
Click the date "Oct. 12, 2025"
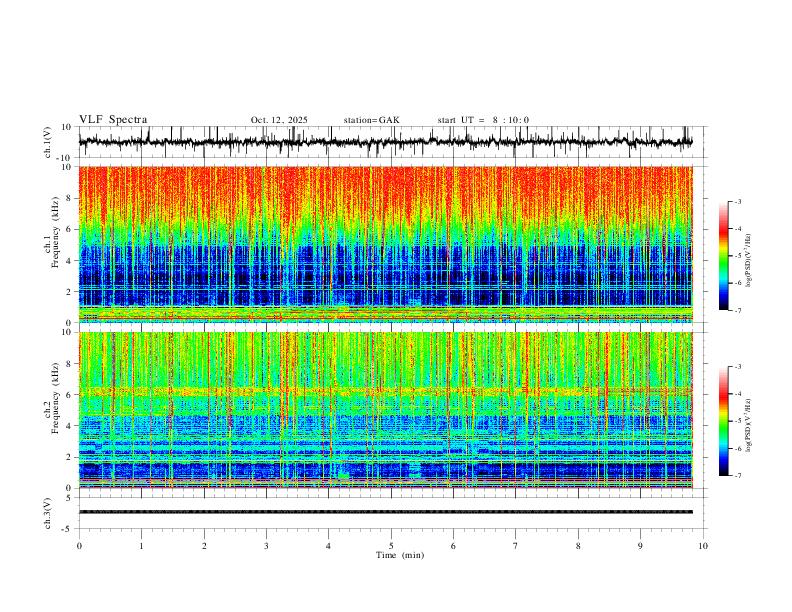(x=279, y=120)
